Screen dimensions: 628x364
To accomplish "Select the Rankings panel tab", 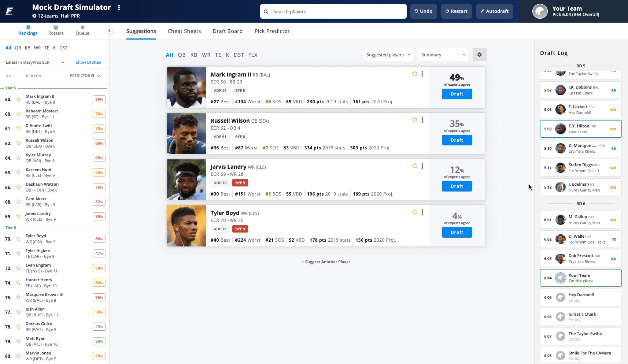I will click(28, 30).
